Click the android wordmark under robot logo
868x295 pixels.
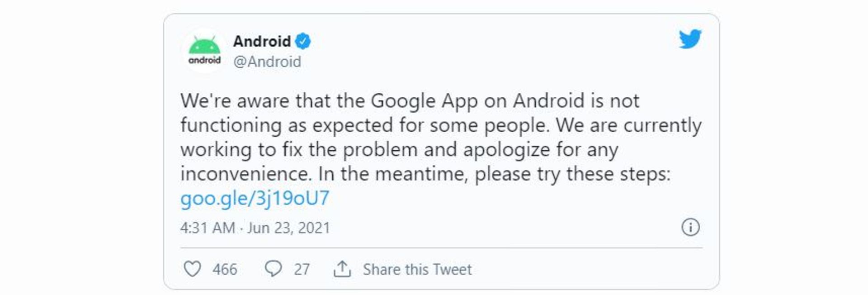(x=204, y=60)
